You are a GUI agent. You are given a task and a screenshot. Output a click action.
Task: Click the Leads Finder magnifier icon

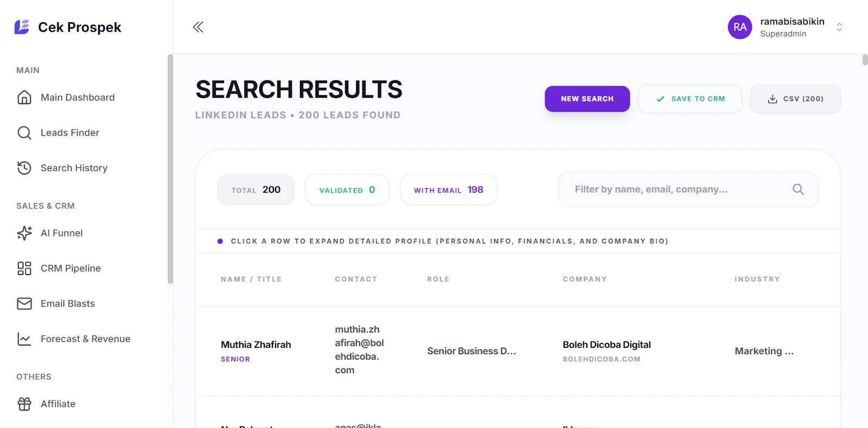point(24,133)
